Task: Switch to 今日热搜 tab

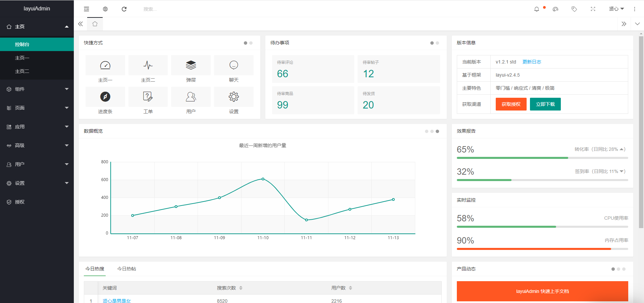Action: [95, 269]
